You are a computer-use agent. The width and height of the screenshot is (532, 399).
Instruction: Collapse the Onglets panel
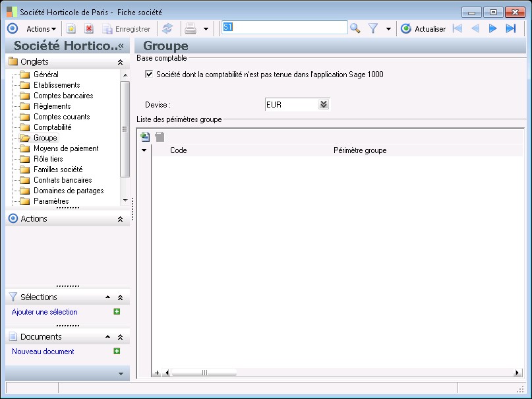(120, 62)
